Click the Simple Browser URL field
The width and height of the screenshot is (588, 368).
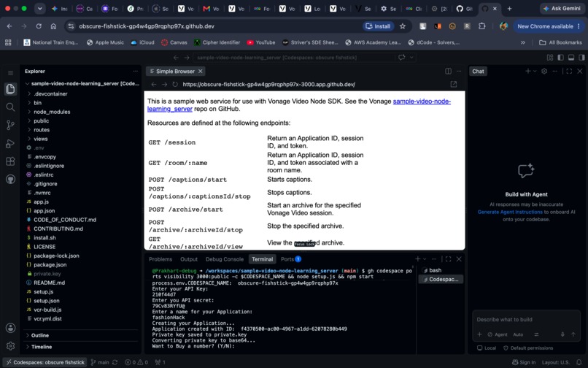click(x=313, y=85)
